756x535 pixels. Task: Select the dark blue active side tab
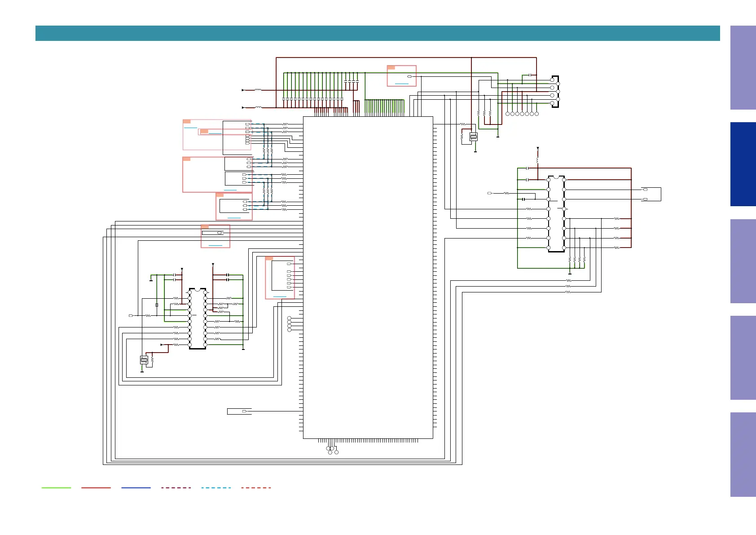pyautogui.click(x=743, y=164)
